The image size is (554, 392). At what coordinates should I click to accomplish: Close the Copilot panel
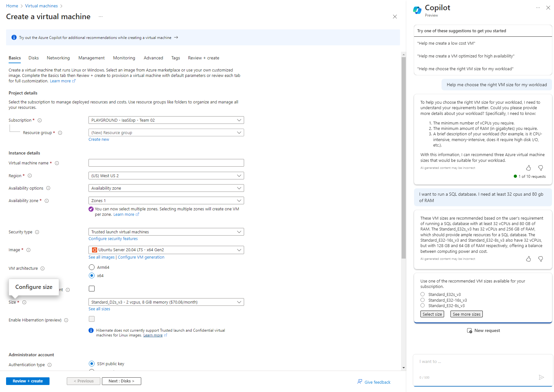548,8
